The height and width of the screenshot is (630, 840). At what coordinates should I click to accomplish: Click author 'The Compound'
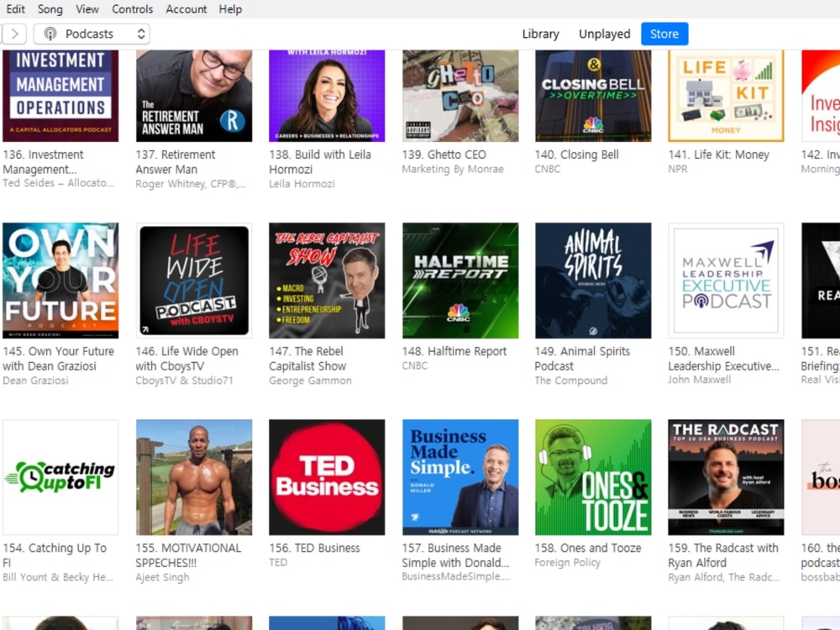[x=571, y=381]
